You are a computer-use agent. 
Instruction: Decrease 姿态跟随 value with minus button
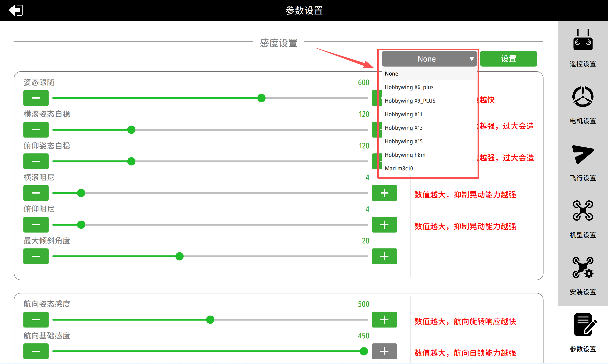(36, 98)
